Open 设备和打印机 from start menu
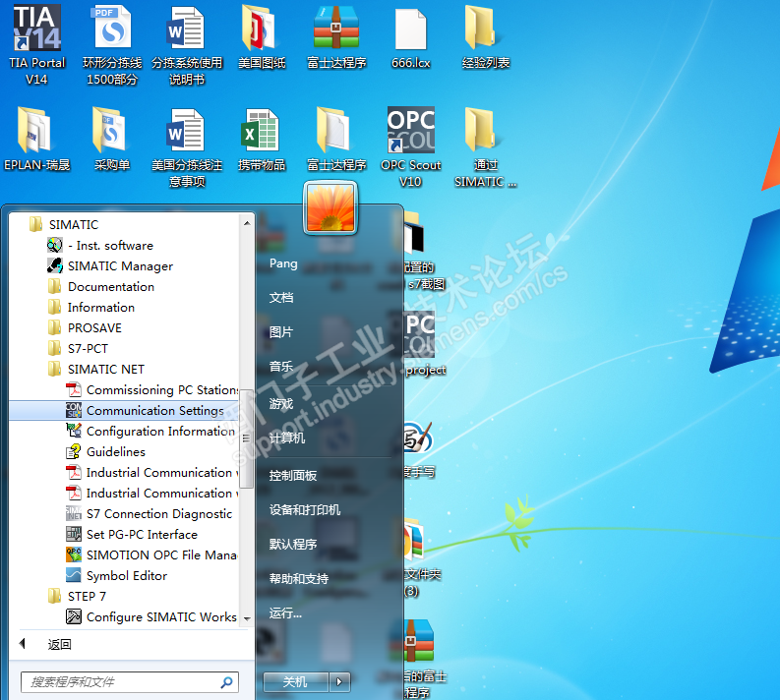The image size is (780, 700). [x=305, y=510]
